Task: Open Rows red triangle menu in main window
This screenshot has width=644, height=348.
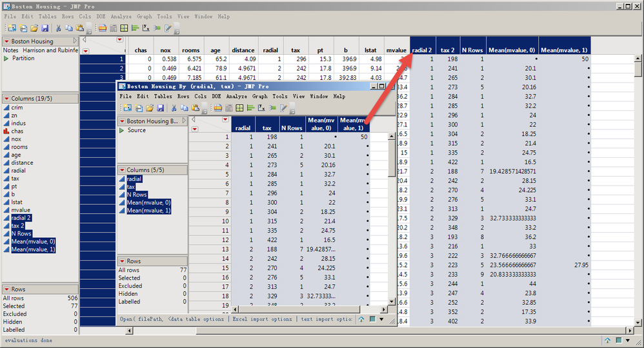Action: click(x=6, y=289)
